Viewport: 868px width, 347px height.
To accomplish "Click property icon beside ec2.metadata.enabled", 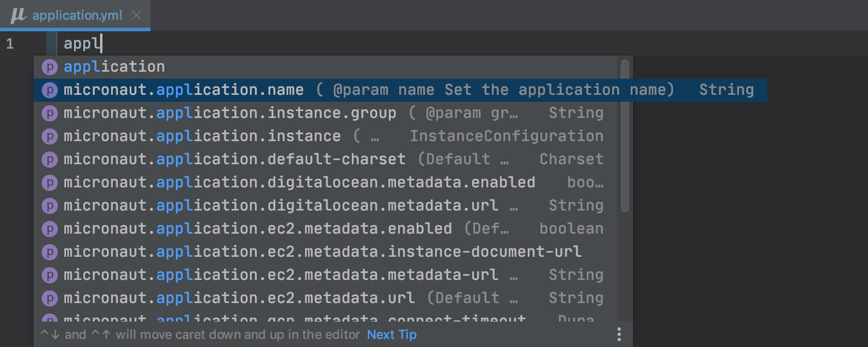I will [x=50, y=230].
